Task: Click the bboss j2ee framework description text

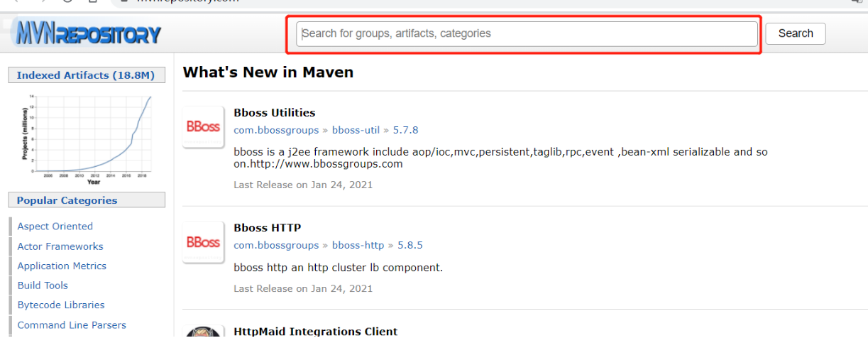Action: [500, 158]
